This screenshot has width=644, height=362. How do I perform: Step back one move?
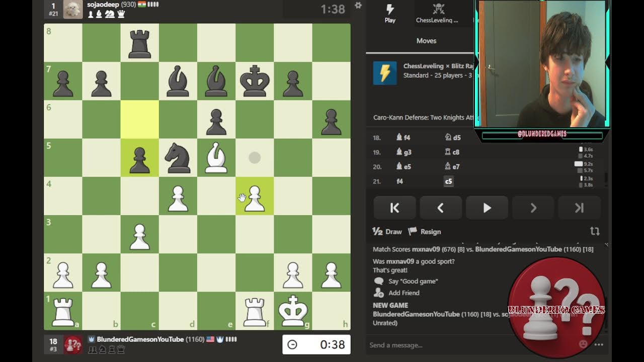coord(441,208)
